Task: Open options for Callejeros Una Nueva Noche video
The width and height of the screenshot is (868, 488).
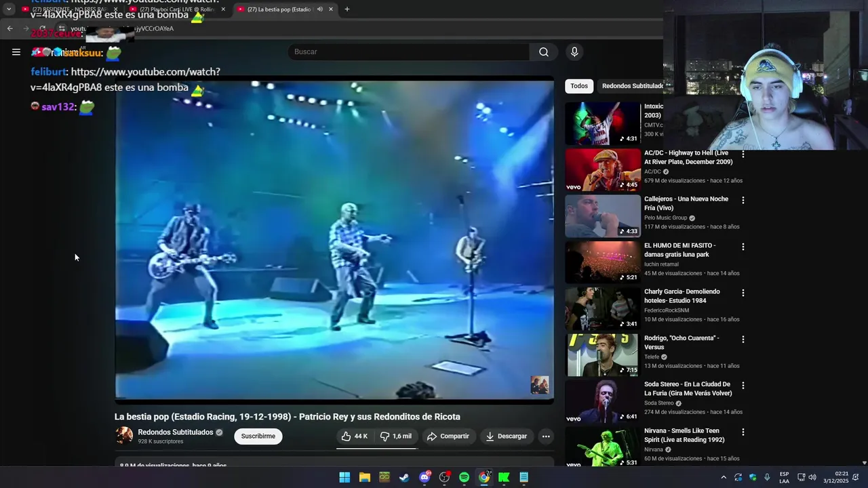Action: tap(743, 201)
